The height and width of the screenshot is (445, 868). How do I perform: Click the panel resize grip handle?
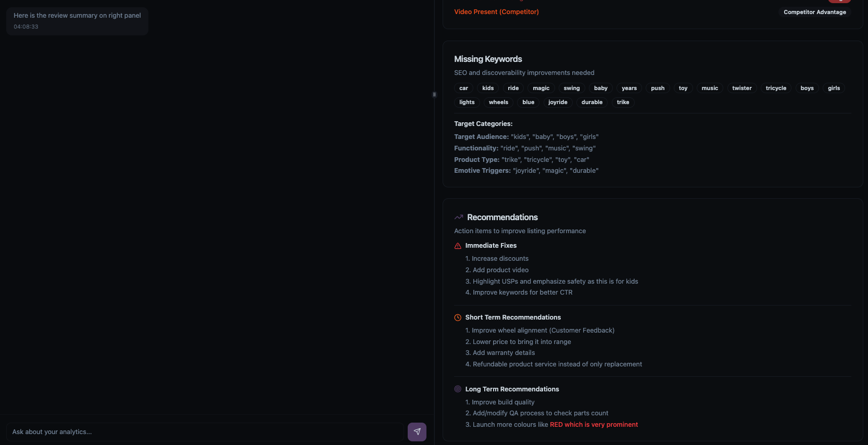[x=434, y=94]
